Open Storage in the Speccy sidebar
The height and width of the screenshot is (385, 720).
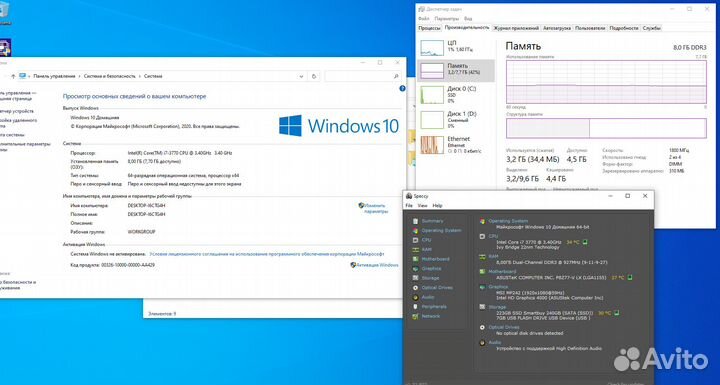(x=430, y=278)
